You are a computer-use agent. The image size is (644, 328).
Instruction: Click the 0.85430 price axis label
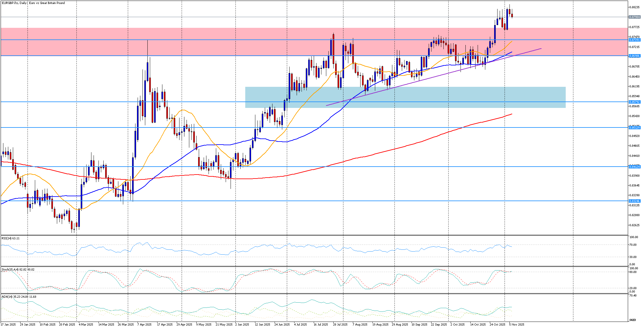pos(635,116)
